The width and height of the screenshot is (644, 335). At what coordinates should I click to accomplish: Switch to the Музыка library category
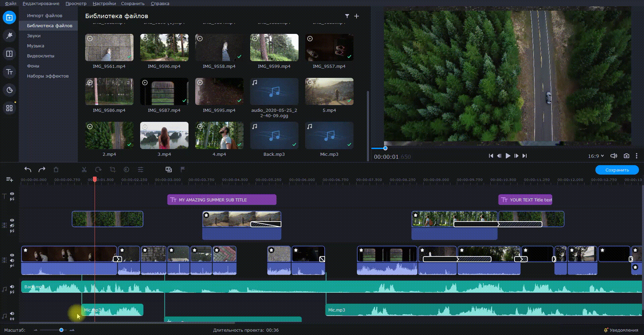(36, 46)
